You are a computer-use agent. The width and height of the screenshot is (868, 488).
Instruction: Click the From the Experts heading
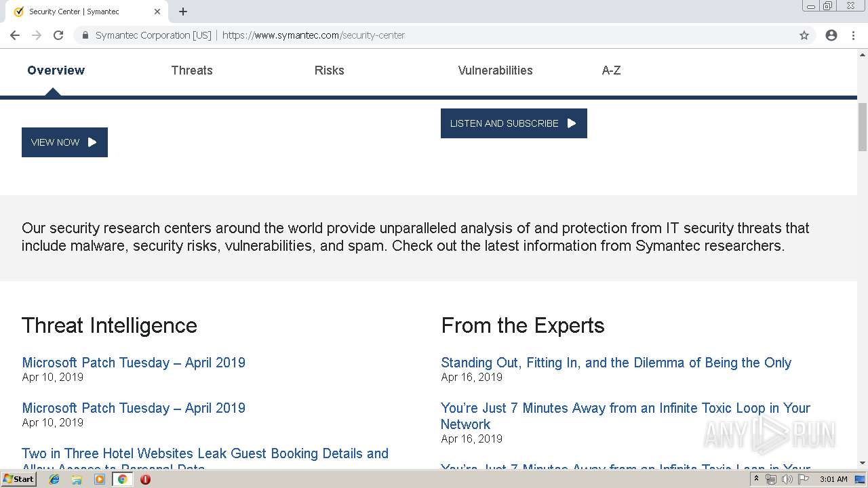coord(523,325)
